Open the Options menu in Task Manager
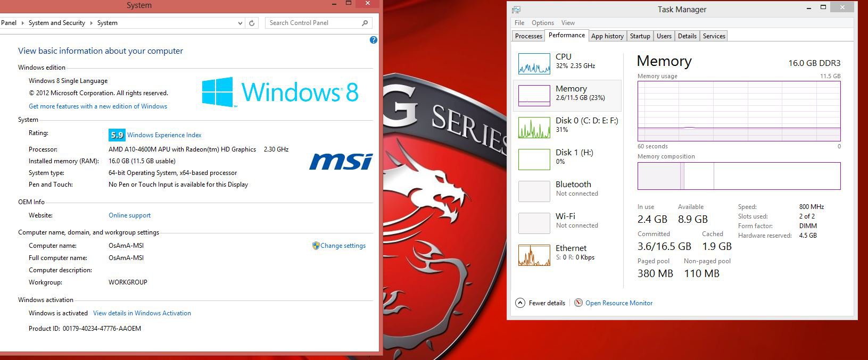The width and height of the screenshot is (868, 360). click(543, 23)
